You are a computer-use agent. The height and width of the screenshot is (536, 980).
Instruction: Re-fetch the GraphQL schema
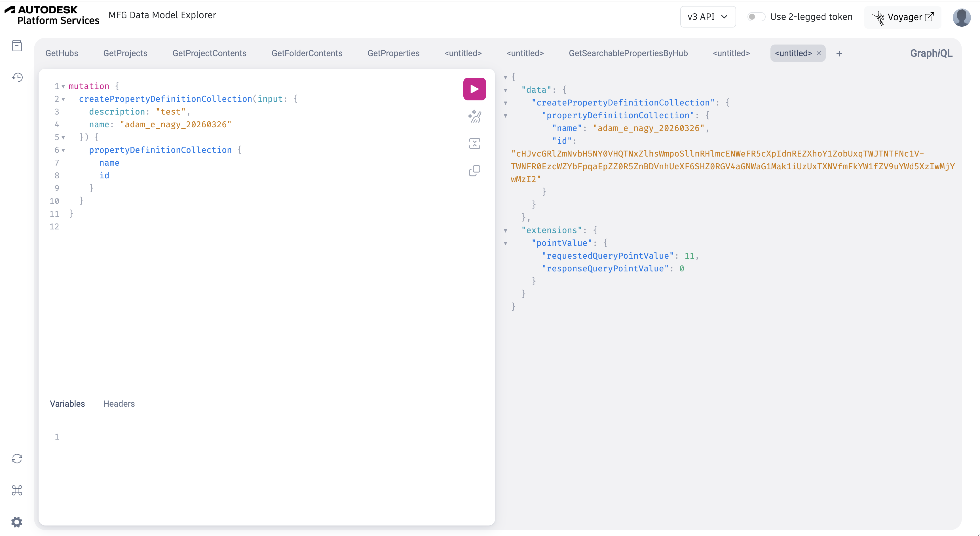pos(17,458)
